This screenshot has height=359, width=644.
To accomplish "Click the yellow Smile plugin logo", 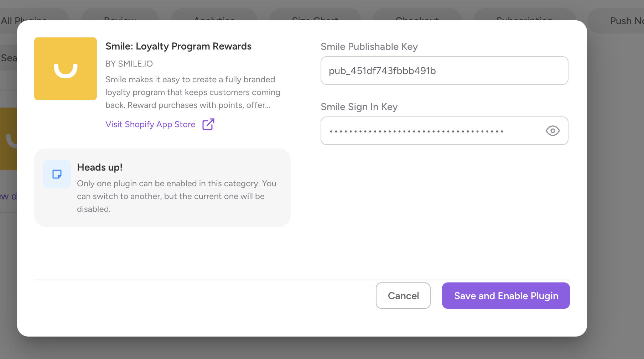I will [66, 69].
